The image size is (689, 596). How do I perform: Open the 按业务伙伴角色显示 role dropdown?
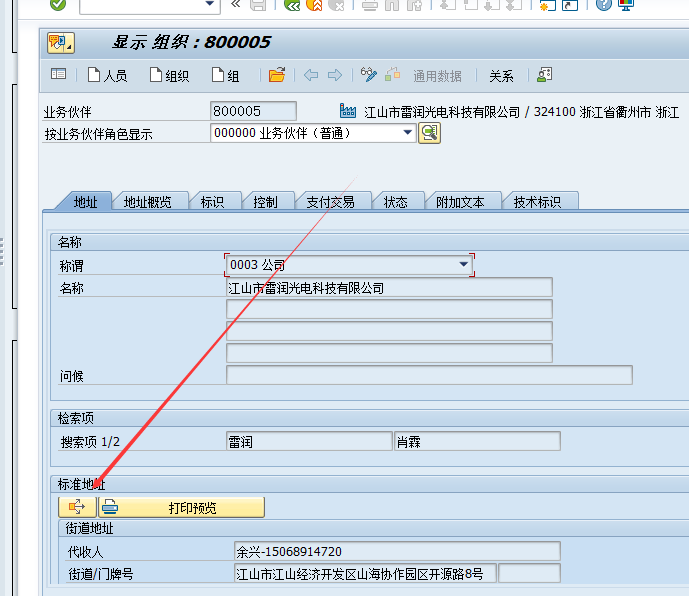[407, 132]
